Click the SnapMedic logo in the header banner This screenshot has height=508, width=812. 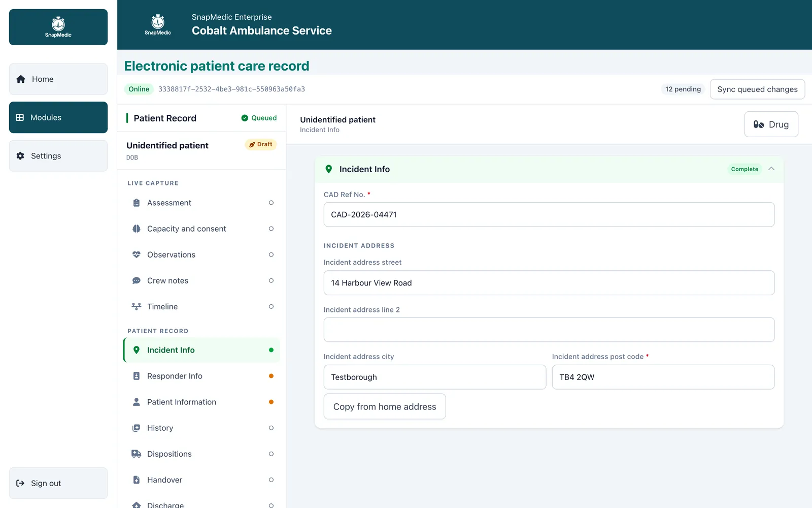click(x=158, y=25)
